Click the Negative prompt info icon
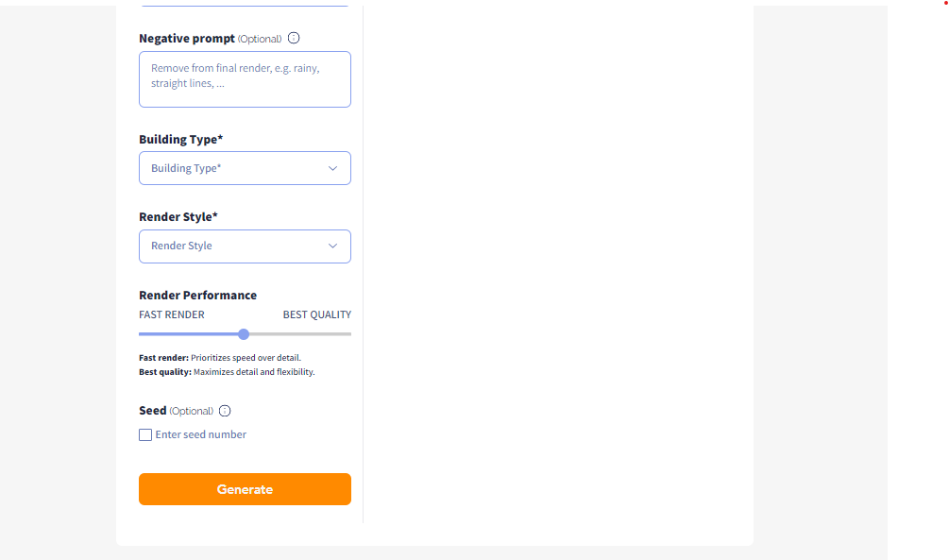Screen dimensions: 949x560 (294, 39)
